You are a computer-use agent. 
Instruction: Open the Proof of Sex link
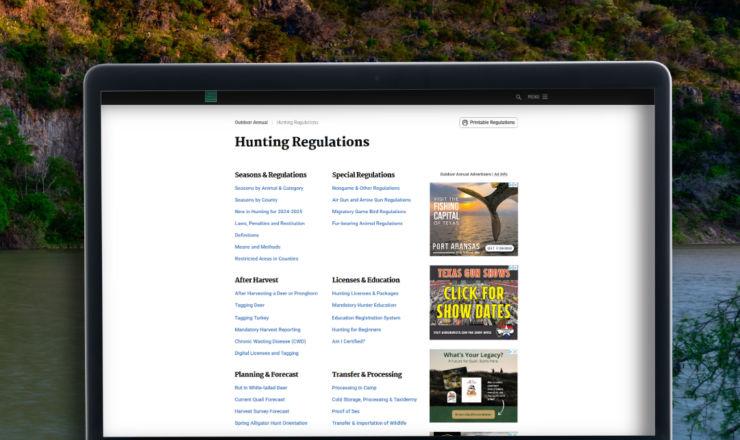point(345,411)
